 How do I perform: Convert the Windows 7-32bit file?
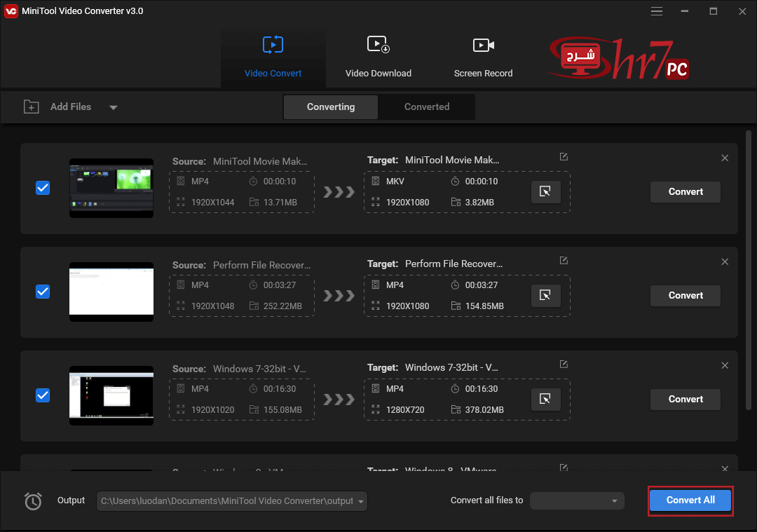tap(685, 400)
